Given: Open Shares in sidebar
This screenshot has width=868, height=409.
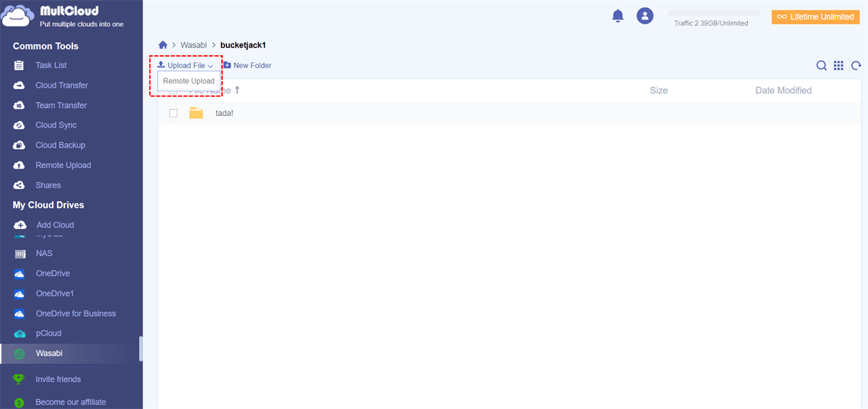Looking at the screenshot, I should tap(48, 185).
